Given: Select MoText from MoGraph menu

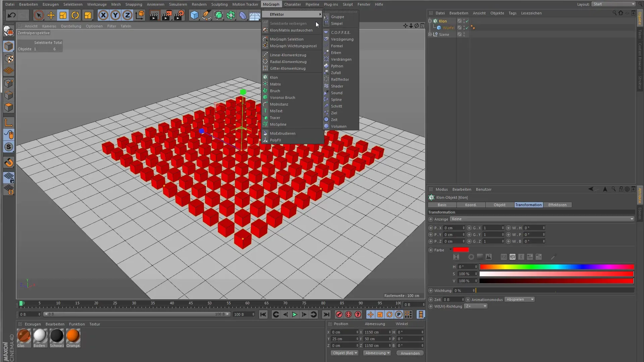Looking at the screenshot, I should pyautogui.click(x=276, y=111).
